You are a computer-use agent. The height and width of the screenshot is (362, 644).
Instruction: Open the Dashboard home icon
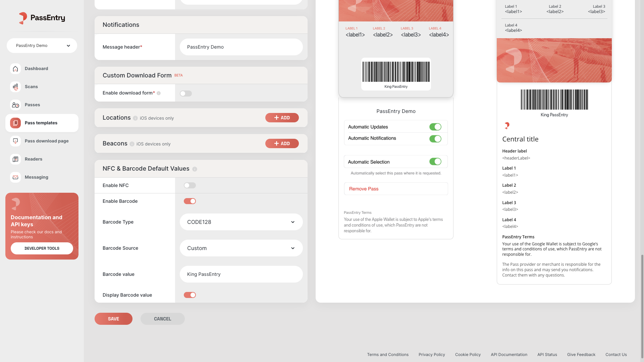15,69
